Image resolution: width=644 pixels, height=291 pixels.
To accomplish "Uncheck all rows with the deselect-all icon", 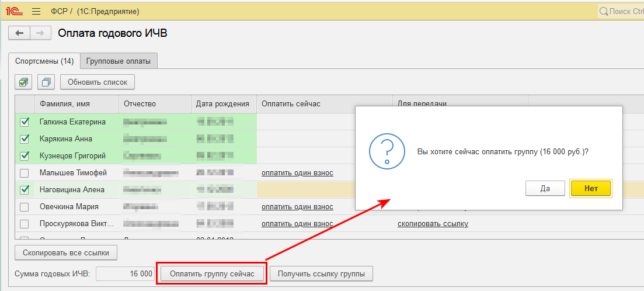I will click(46, 82).
